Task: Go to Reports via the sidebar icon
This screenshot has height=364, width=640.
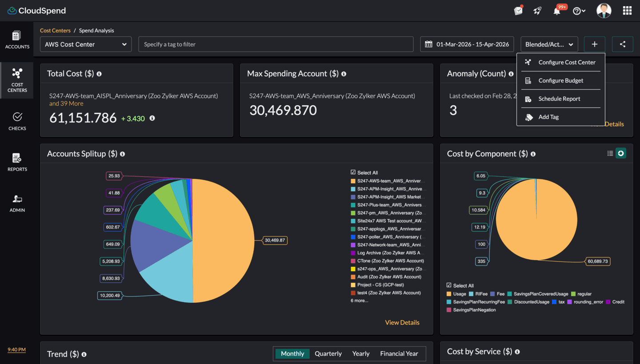Action: point(17,162)
